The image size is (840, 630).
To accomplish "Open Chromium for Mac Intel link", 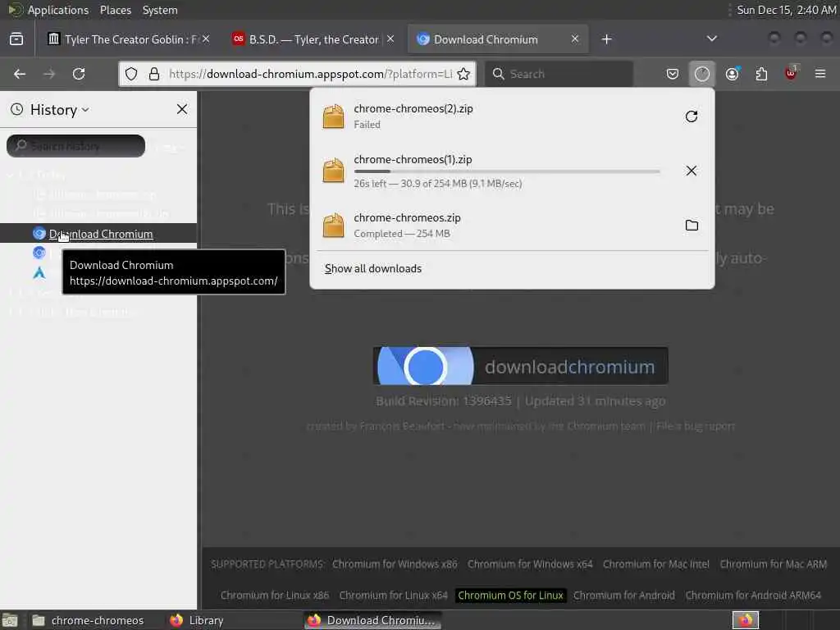I will 655,564.
